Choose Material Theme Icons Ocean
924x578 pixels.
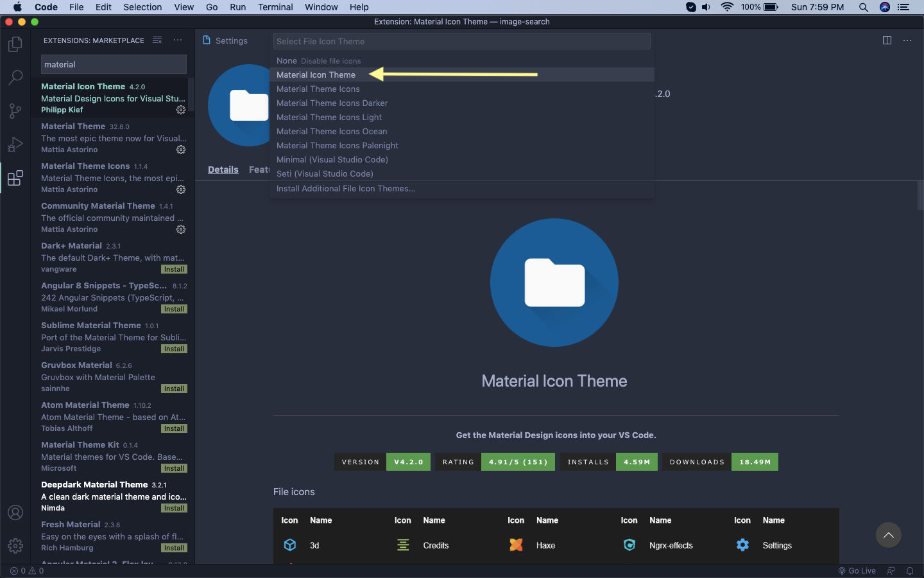[462, 131]
